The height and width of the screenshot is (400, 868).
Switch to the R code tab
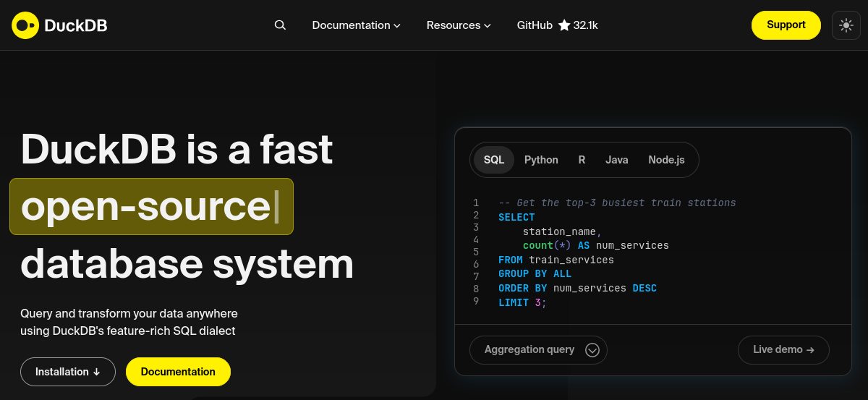(x=582, y=160)
